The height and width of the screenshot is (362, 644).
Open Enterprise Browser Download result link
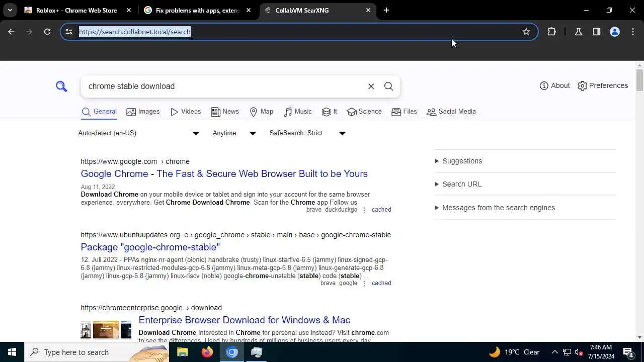click(x=245, y=320)
